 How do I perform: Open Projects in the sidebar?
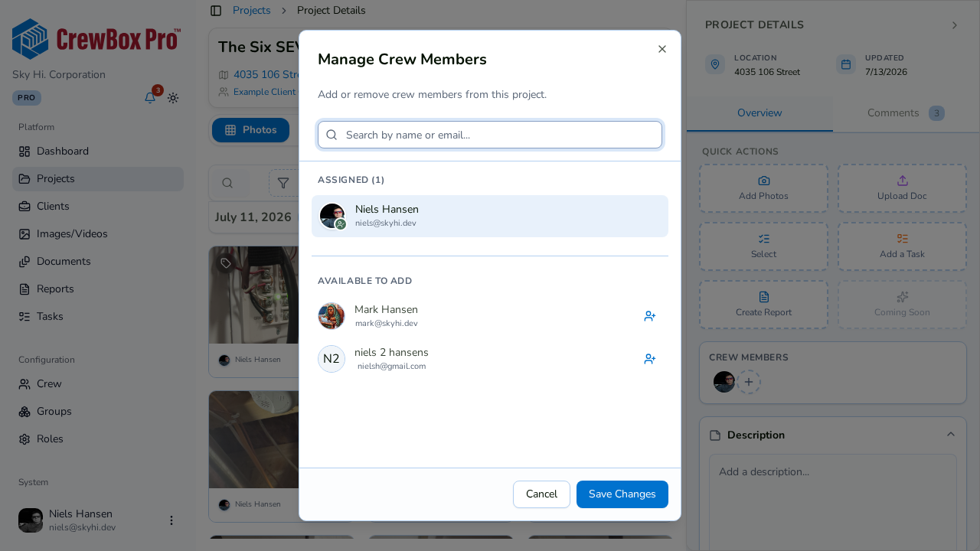pyautogui.click(x=98, y=179)
